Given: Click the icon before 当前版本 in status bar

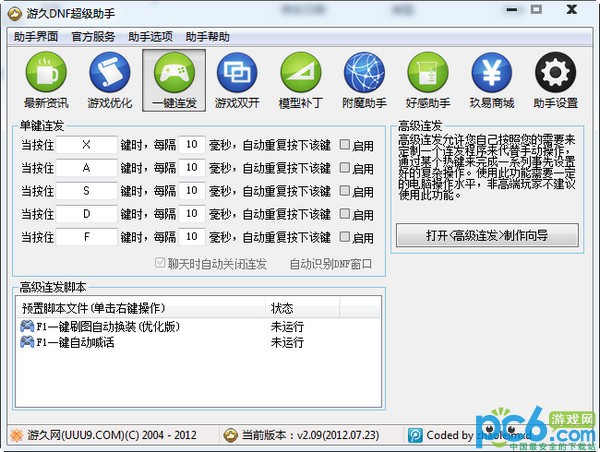Looking at the screenshot, I should click(231, 435).
